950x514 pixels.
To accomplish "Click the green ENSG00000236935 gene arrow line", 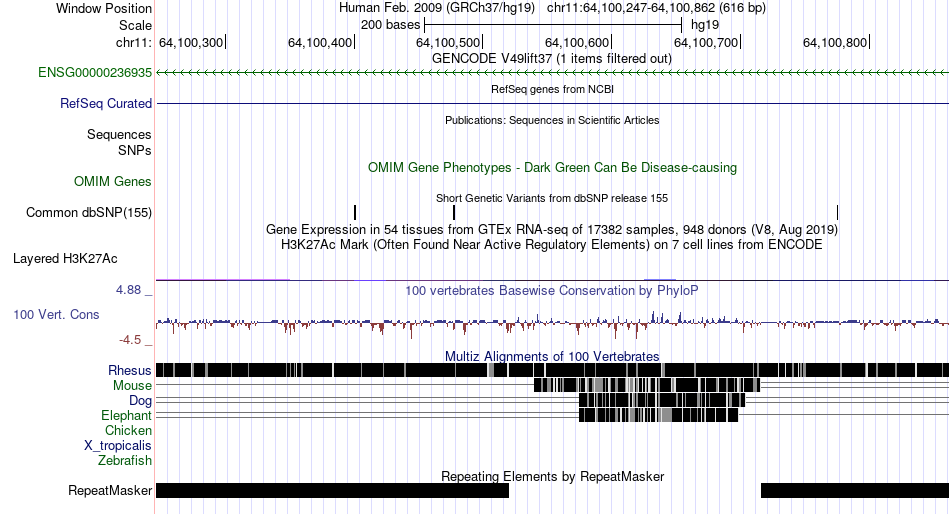I will click(553, 73).
